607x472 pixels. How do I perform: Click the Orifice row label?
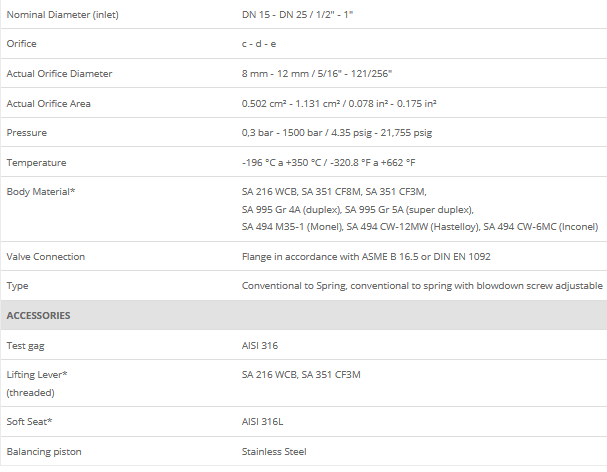pos(22,44)
